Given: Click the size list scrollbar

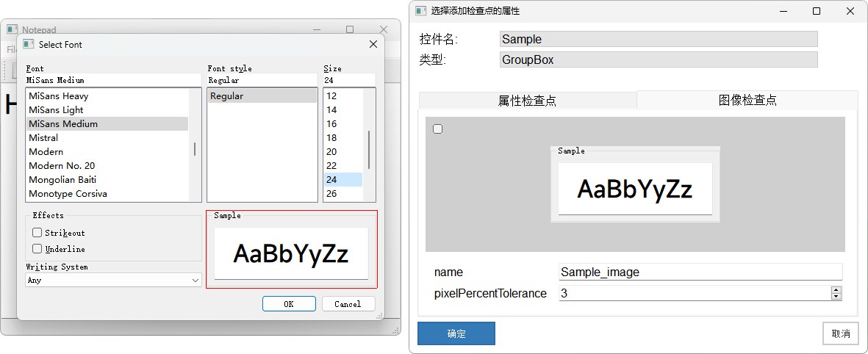Looking at the screenshot, I should pos(369,150).
